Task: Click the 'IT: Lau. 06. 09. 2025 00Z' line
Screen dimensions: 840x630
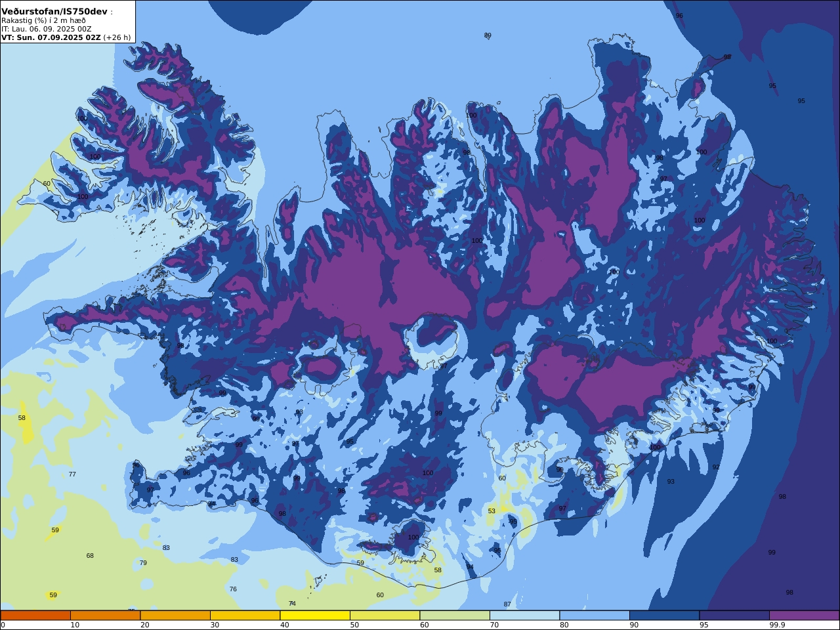Action: point(47,29)
